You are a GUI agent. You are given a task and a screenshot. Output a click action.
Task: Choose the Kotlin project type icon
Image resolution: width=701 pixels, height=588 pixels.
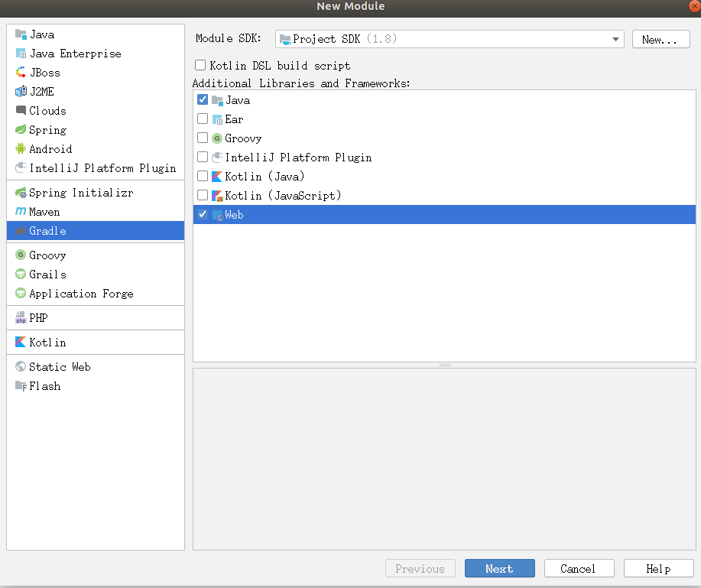coord(21,342)
